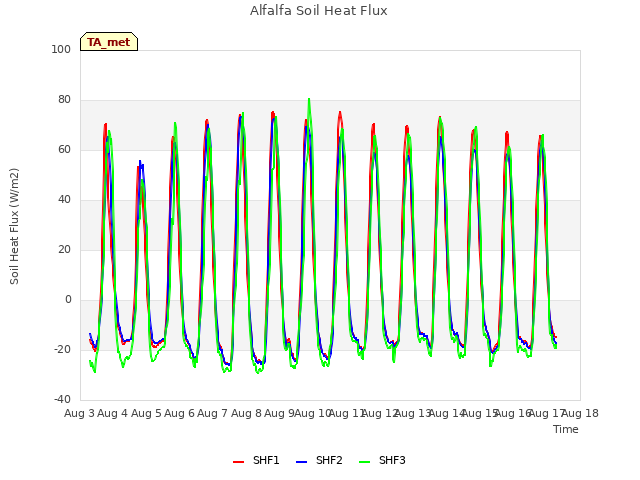
Task: Click the Aug 6 axis label
Action: pyautogui.click(x=180, y=413)
